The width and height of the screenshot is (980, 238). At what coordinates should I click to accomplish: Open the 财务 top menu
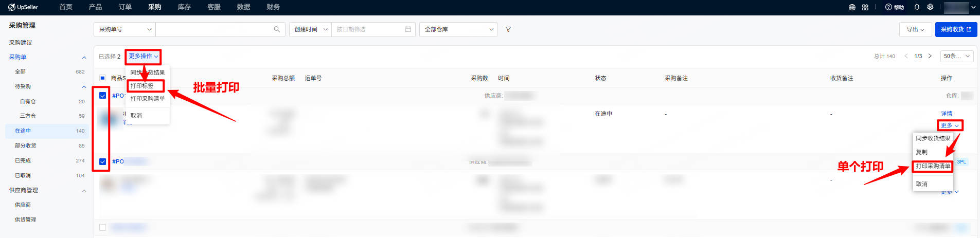[273, 7]
